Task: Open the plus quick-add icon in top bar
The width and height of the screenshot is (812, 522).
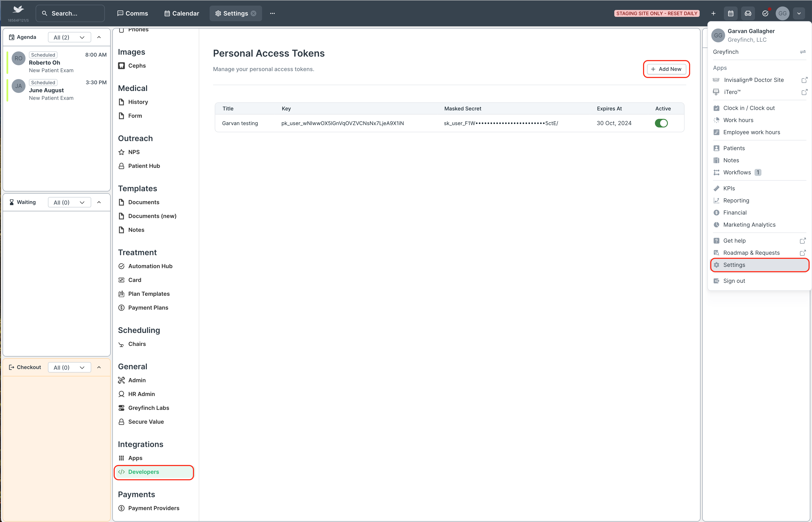Action: tap(713, 14)
